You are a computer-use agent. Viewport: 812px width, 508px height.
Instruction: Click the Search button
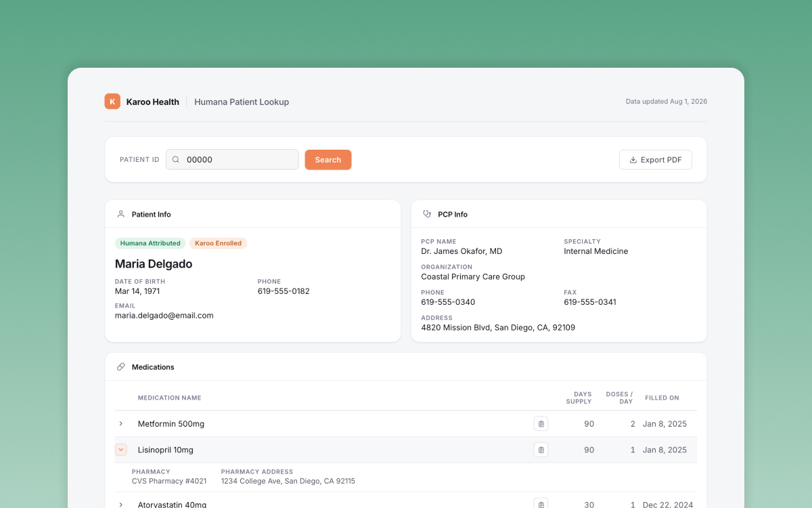tap(328, 160)
